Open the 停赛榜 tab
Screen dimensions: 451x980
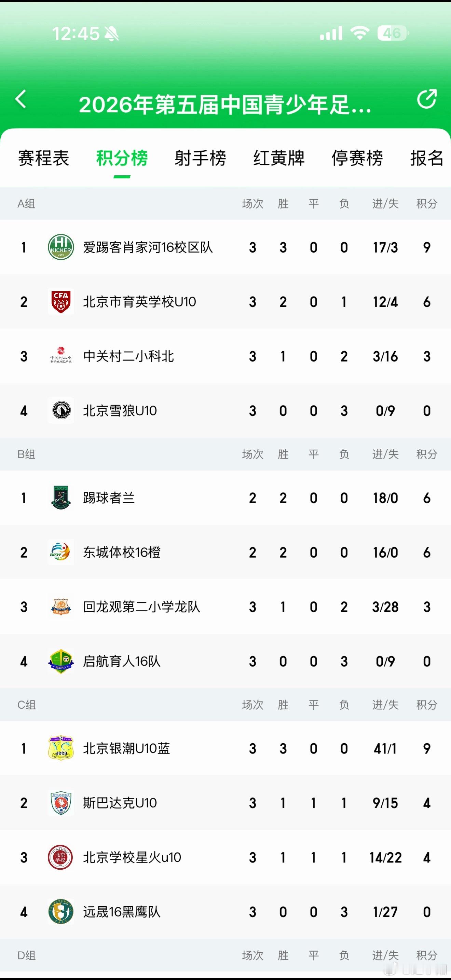tap(357, 158)
